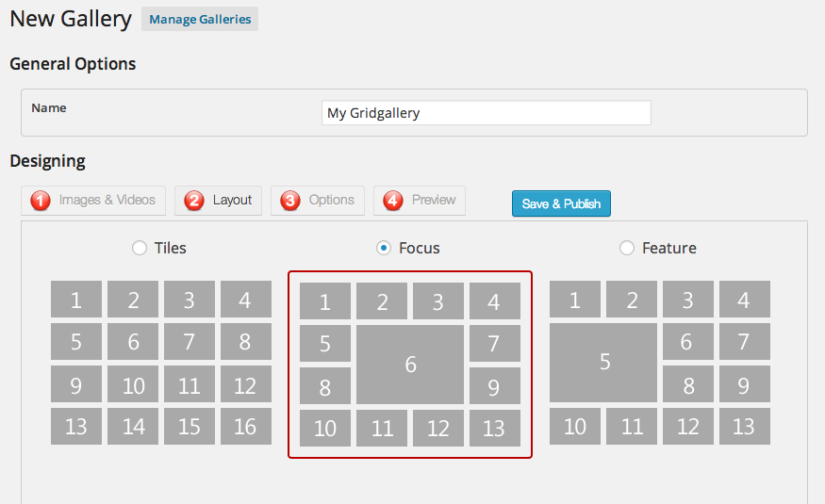Viewport: 825px width, 504px height.
Task: Select the Tiles layout radio button
Action: click(140, 248)
